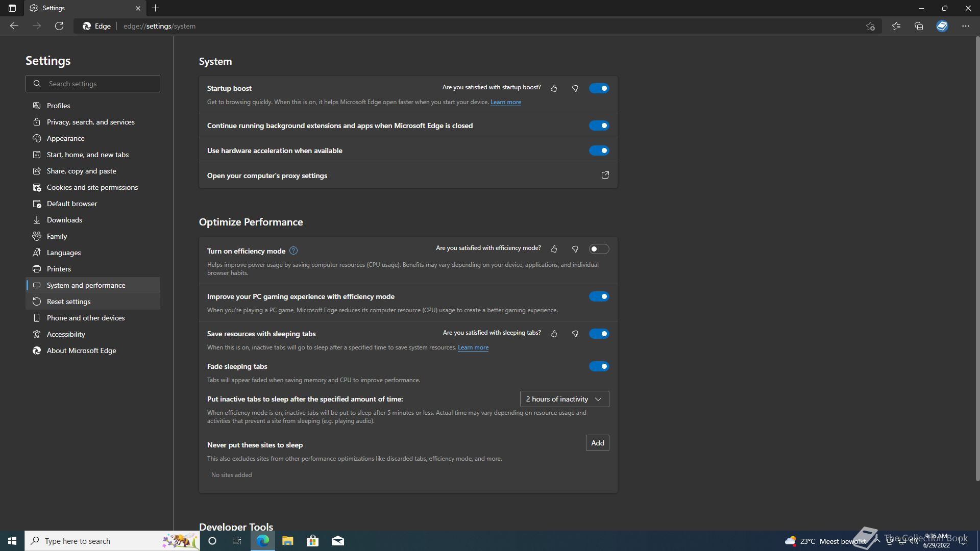The height and width of the screenshot is (551, 980).
Task: Click the Search settings field
Action: coord(93,84)
